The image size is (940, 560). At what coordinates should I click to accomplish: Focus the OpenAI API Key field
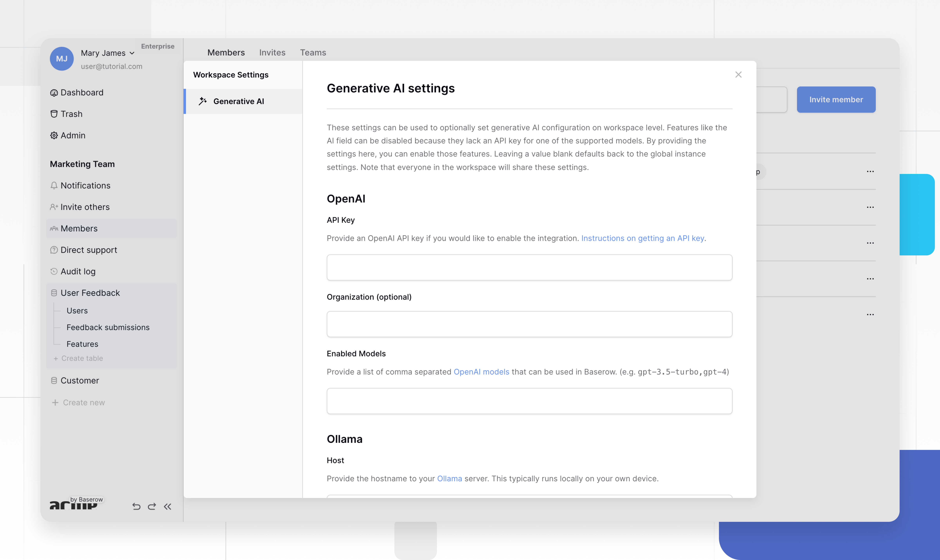[529, 268]
